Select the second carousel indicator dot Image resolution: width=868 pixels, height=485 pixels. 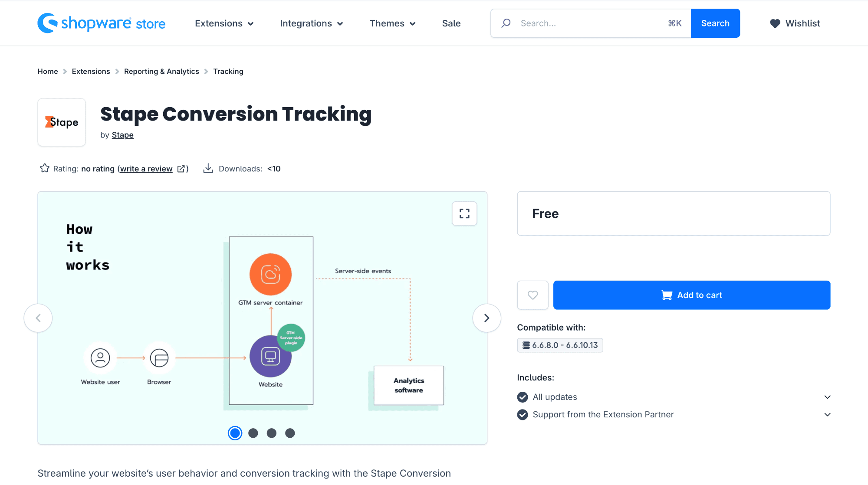pyautogui.click(x=253, y=433)
